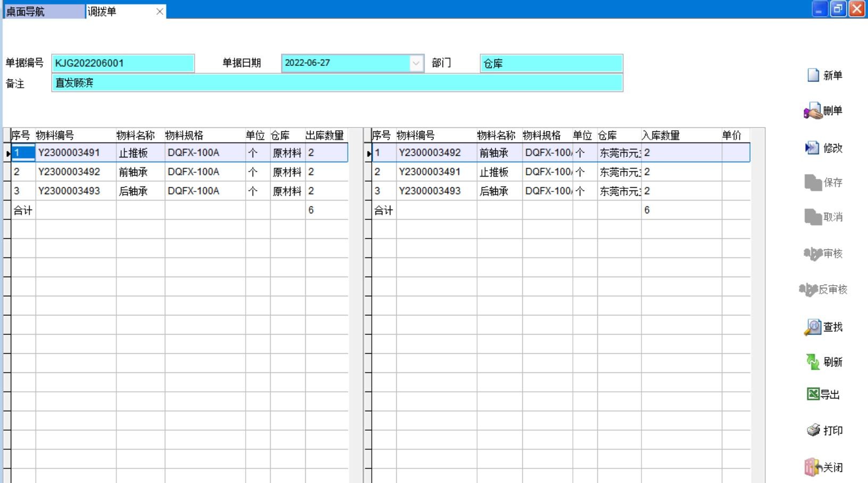Image resolution: width=868 pixels, height=483 pixels.
Task: Open 查找 (search) with the magnifier icon
Action: [x=813, y=327]
